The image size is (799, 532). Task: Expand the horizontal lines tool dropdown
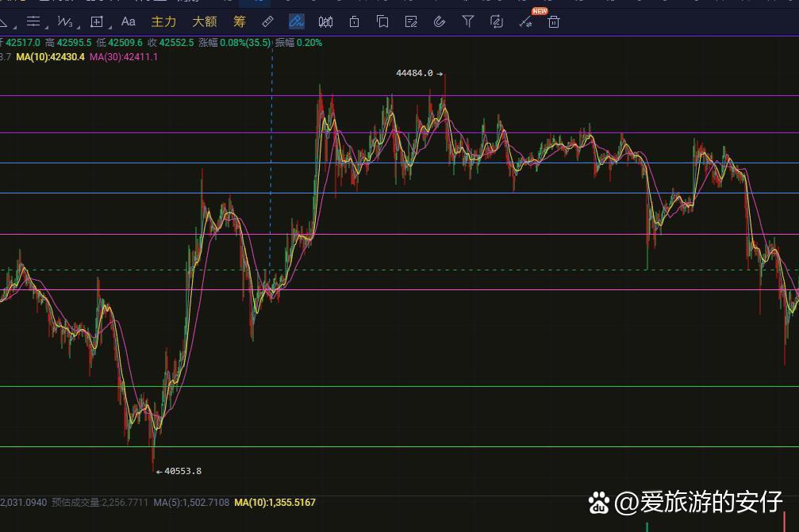point(34,21)
